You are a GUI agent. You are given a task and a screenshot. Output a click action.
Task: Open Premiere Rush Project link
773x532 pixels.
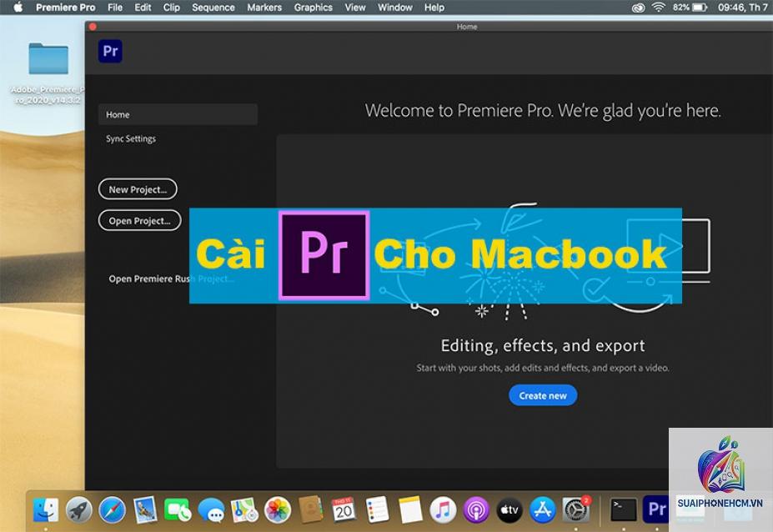172,279
